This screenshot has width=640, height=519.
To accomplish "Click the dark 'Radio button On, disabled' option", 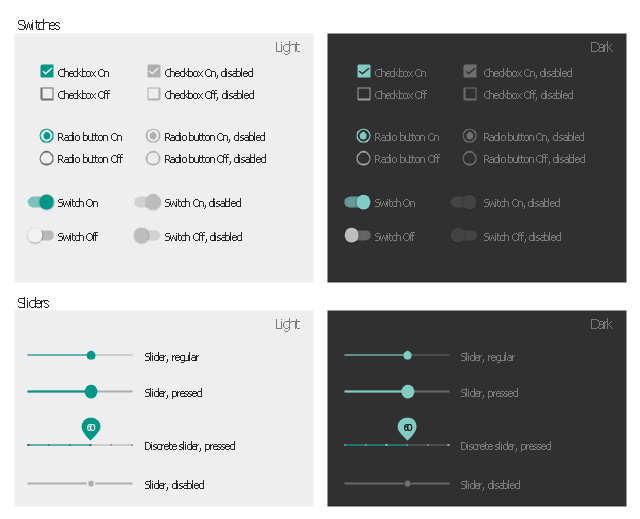I will pos(470,136).
